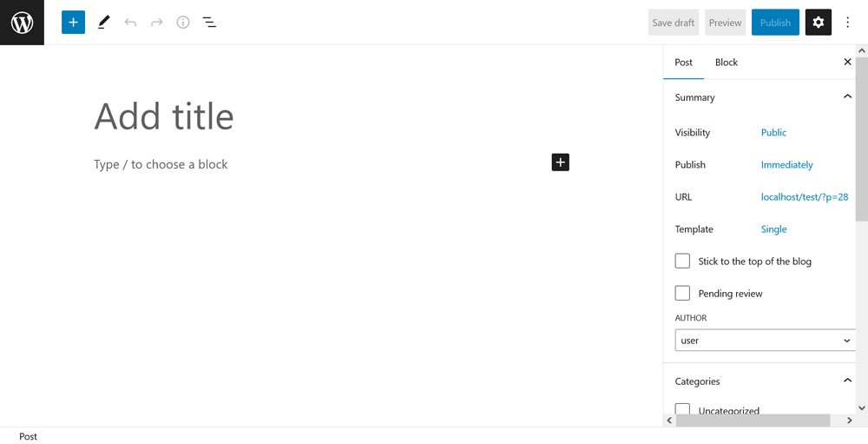Click the Publish button
This screenshot has width=868, height=444.
click(775, 23)
